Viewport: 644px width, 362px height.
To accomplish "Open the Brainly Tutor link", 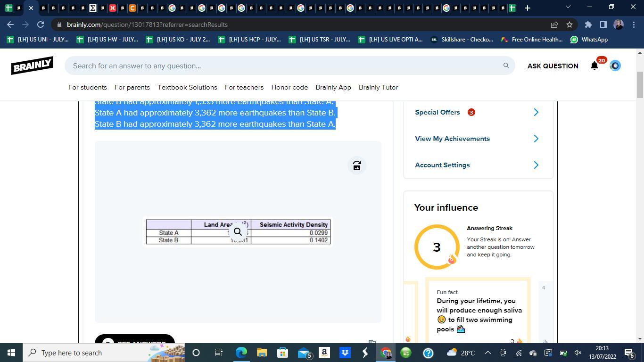I will coord(378,87).
